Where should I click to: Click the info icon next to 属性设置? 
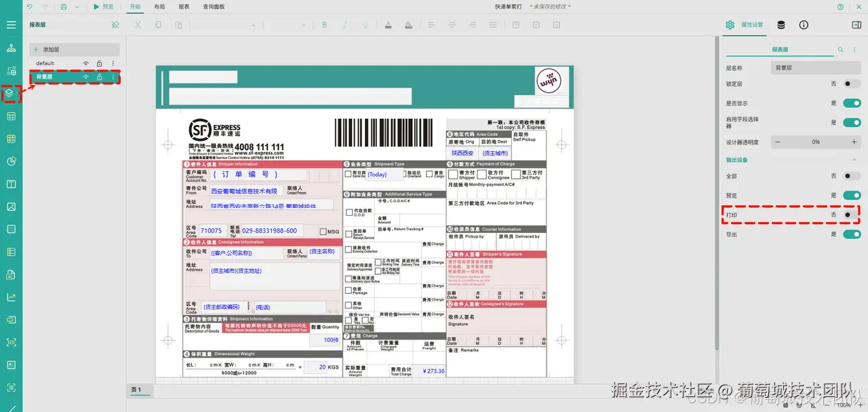804,24
